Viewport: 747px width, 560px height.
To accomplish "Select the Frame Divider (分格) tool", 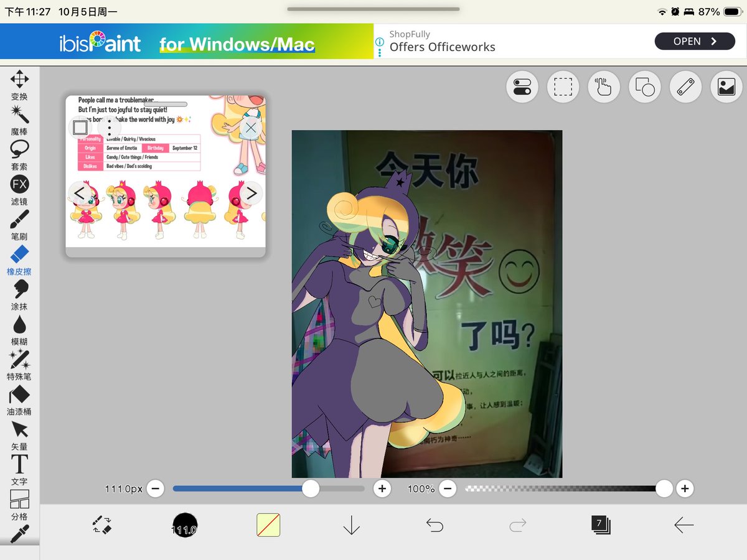I will 19,505.
